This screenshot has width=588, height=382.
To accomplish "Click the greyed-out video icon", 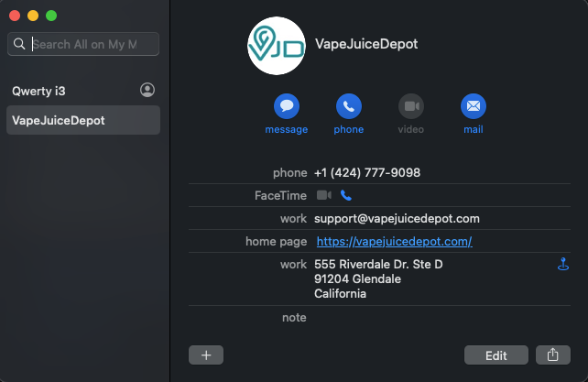I will (x=411, y=106).
